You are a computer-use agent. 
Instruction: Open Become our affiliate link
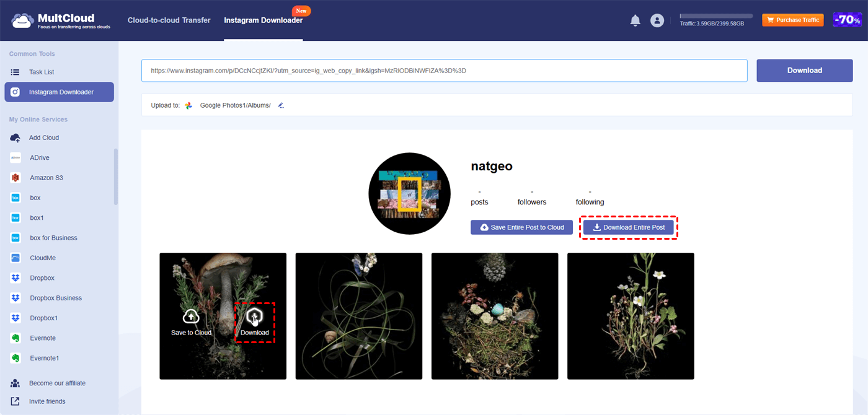coord(57,383)
